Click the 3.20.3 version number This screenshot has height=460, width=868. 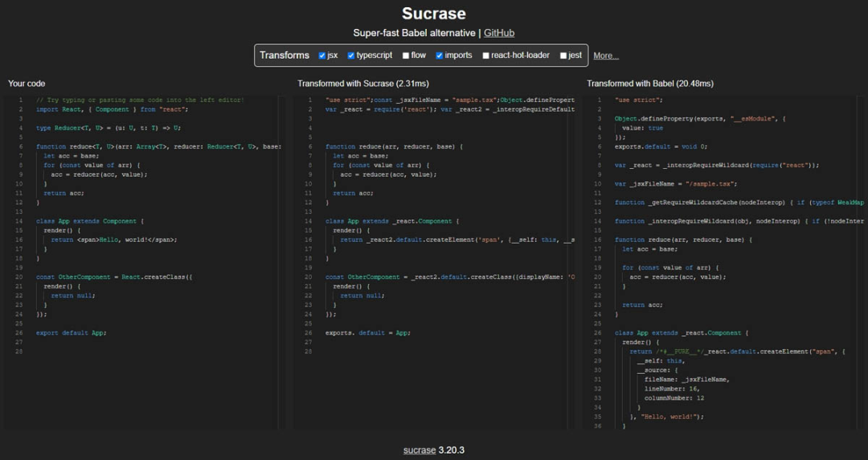tap(452, 450)
